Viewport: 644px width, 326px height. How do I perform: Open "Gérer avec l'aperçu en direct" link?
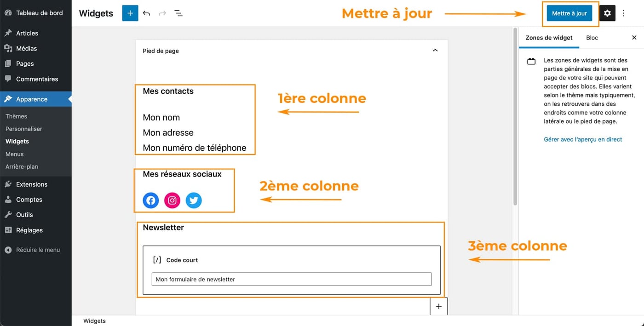point(583,139)
